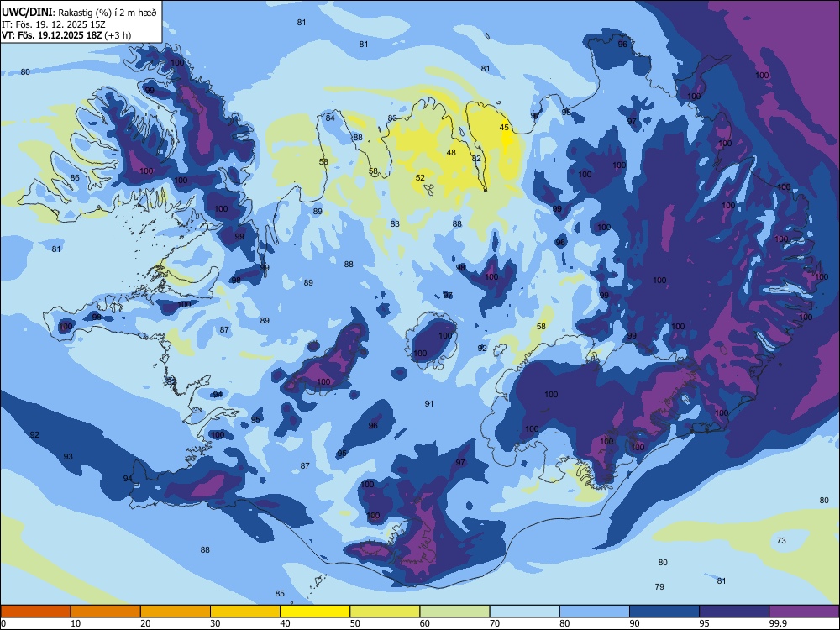
Task: Click the initial time line 'IT: Fös. 19. 12. 2025 15Z'
Action: 53,24
